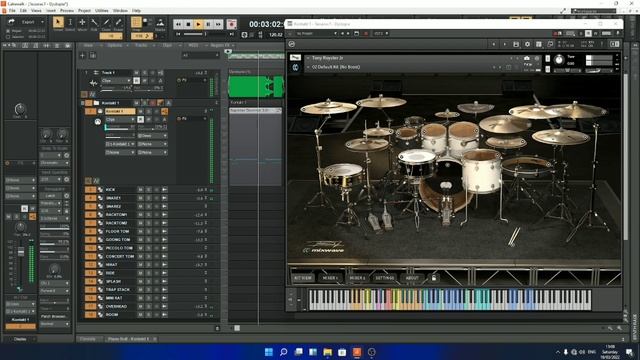The height and width of the screenshot is (360, 640).
Task: Toggle the Snap to grid module
Action: click(x=136, y=22)
